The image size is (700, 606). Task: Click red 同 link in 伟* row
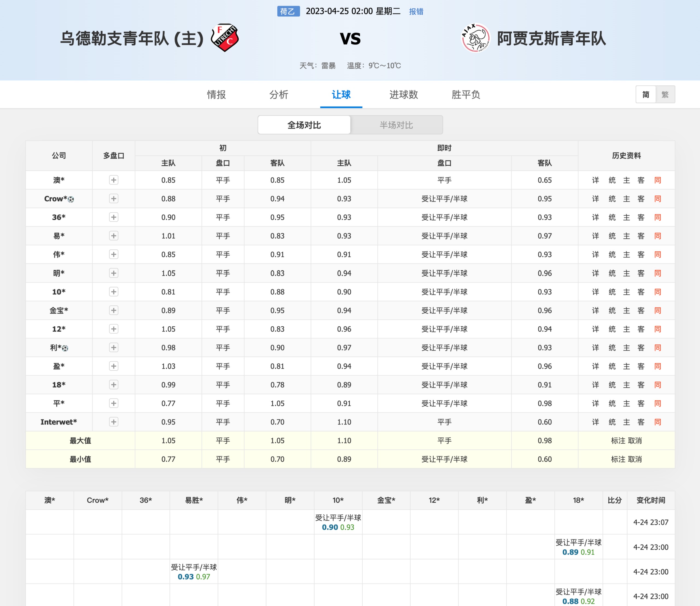coord(658,254)
